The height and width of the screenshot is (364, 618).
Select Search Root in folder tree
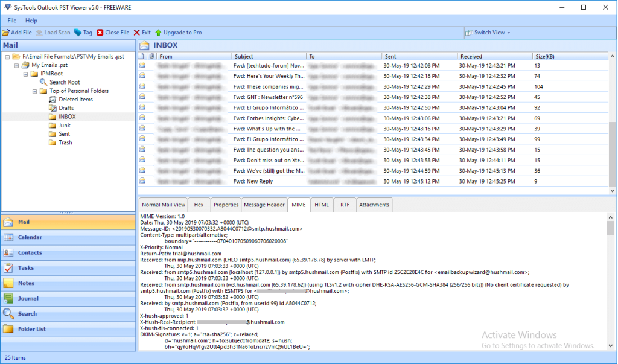pos(65,82)
